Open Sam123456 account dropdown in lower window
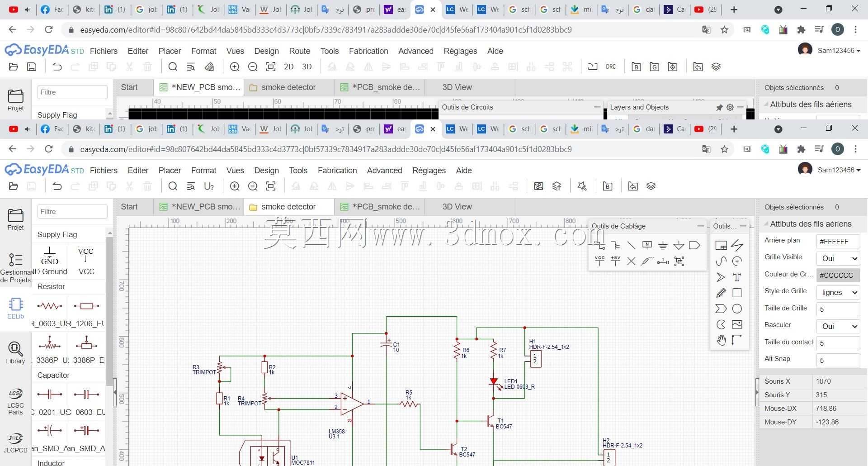 [839, 170]
